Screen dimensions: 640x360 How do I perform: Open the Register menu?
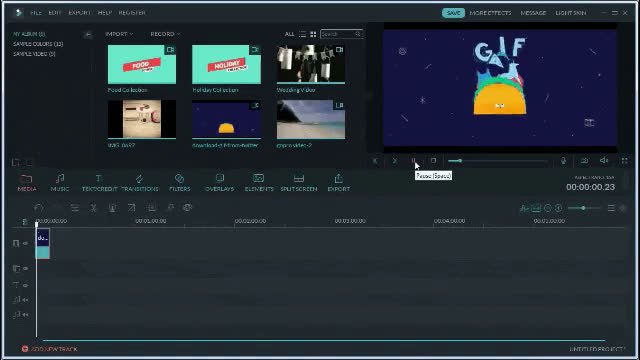point(132,13)
